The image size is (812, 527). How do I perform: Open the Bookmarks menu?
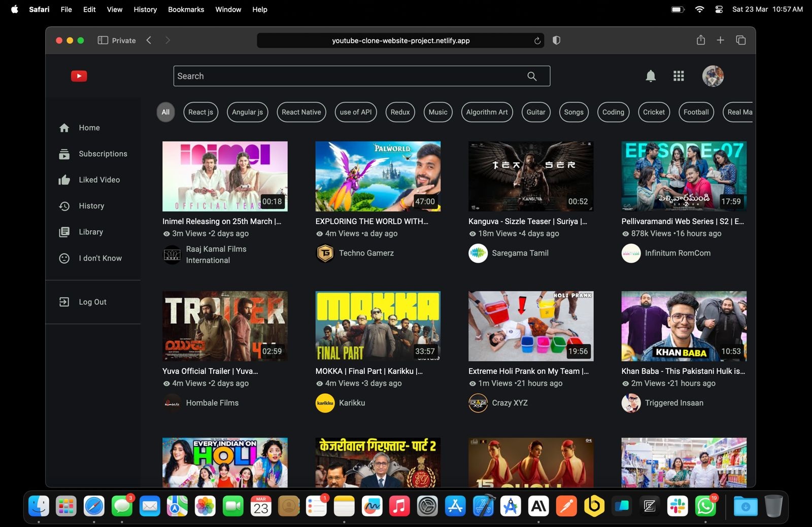pyautogui.click(x=186, y=9)
